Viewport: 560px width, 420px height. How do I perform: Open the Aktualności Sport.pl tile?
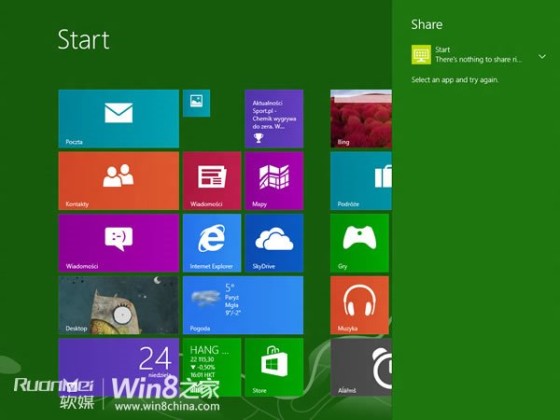click(x=274, y=119)
